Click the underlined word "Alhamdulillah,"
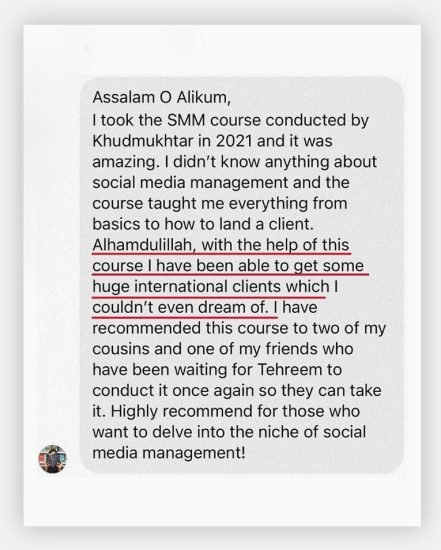Image resolution: width=441 pixels, height=550 pixels. pos(144,245)
